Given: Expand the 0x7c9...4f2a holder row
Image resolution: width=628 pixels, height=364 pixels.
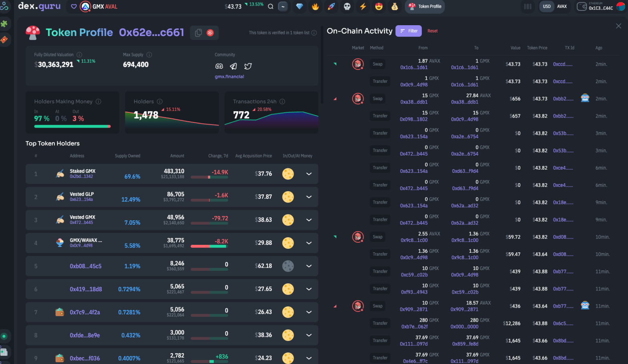Looking at the screenshot, I should point(309,312).
